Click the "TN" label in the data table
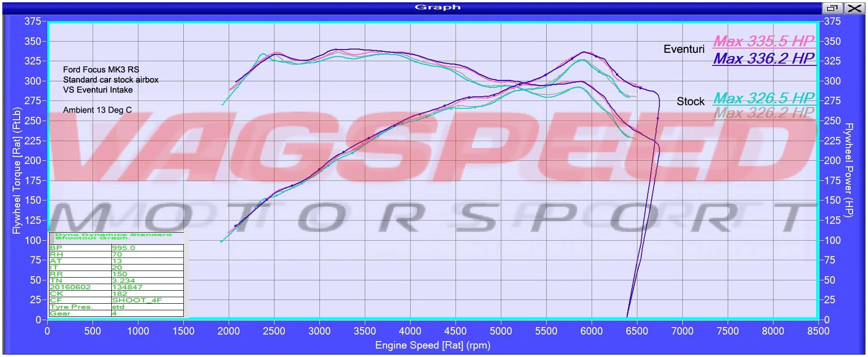This screenshot has height=357, width=868. (56, 281)
